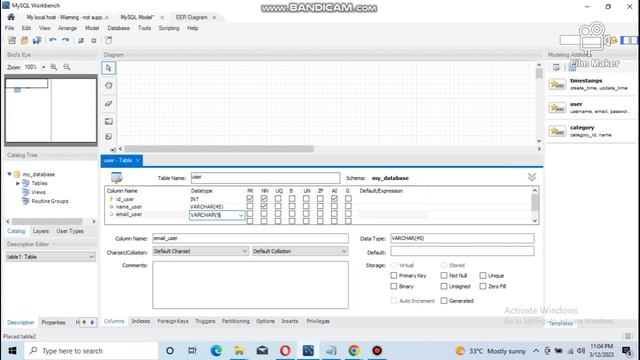
Task: Switch to the Layers tab
Action: click(x=41, y=231)
